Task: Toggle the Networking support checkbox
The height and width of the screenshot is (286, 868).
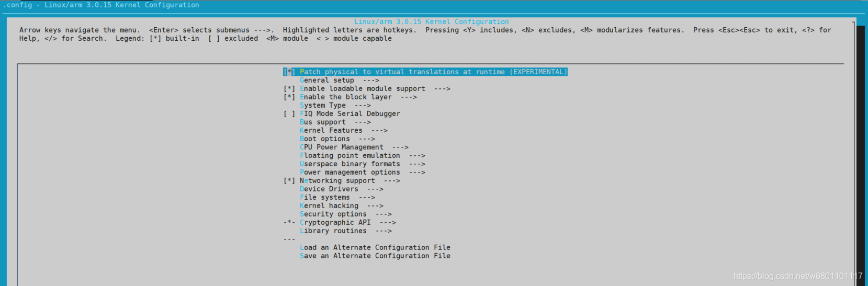Action: (x=289, y=180)
